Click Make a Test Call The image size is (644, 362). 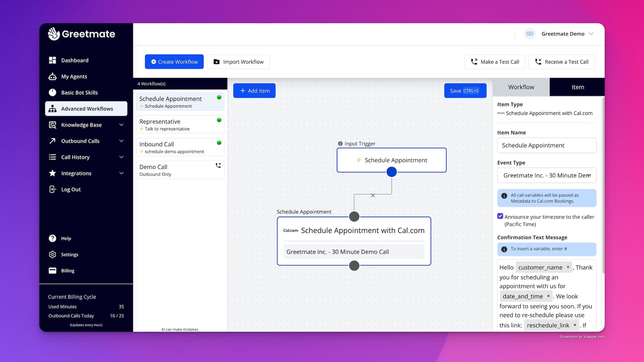pyautogui.click(x=495, y=62)
